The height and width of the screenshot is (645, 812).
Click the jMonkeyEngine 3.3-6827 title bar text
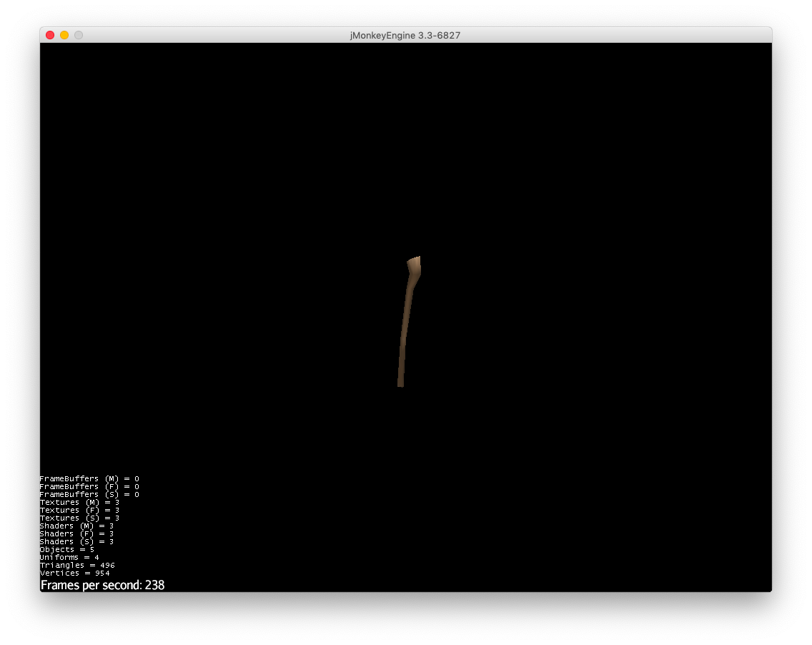click(x=405, y=35)
